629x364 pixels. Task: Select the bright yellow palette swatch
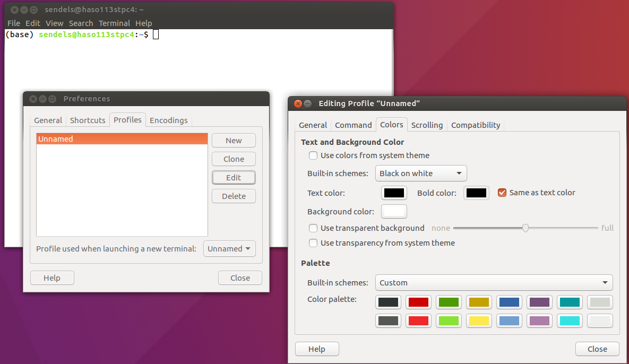coord(479,321)
